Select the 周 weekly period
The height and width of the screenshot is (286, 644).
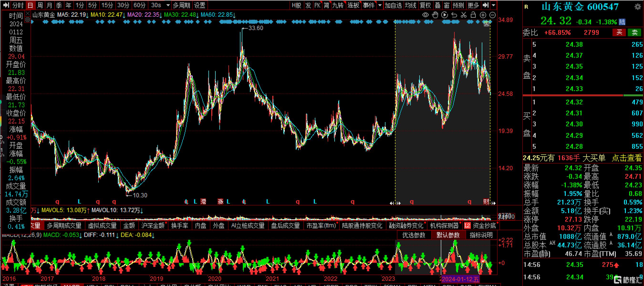[40, 5]
